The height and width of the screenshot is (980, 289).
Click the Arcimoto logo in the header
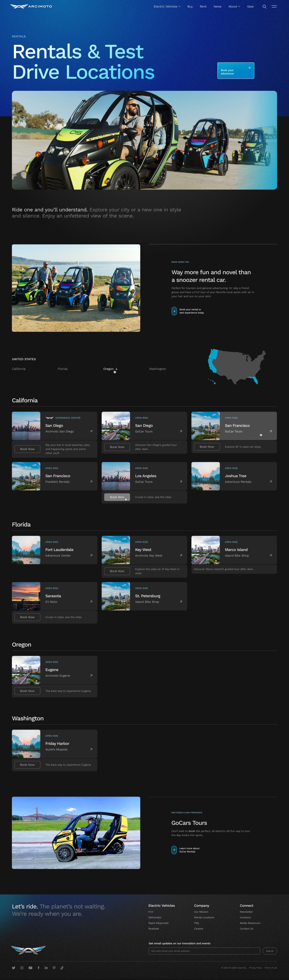click(x=31, y=6)
